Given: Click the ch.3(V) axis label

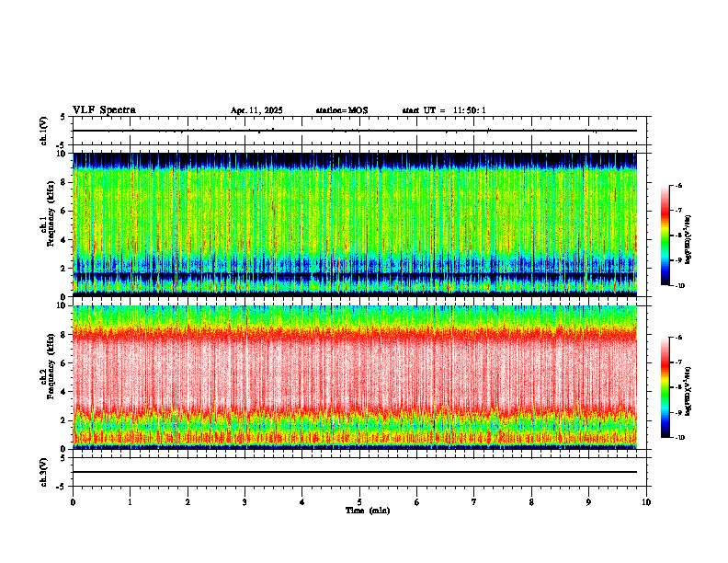Looking at the screenshot, I should point(44,472).
